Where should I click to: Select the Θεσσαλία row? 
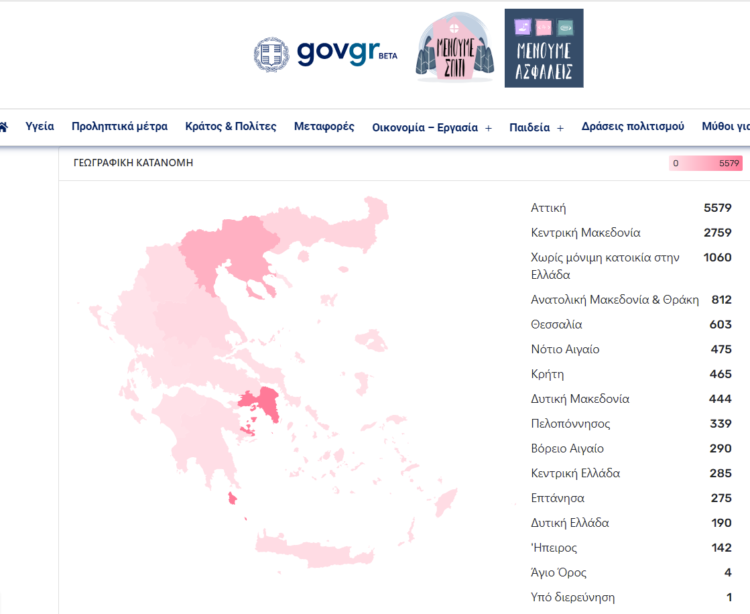click(x=631, y=324)
